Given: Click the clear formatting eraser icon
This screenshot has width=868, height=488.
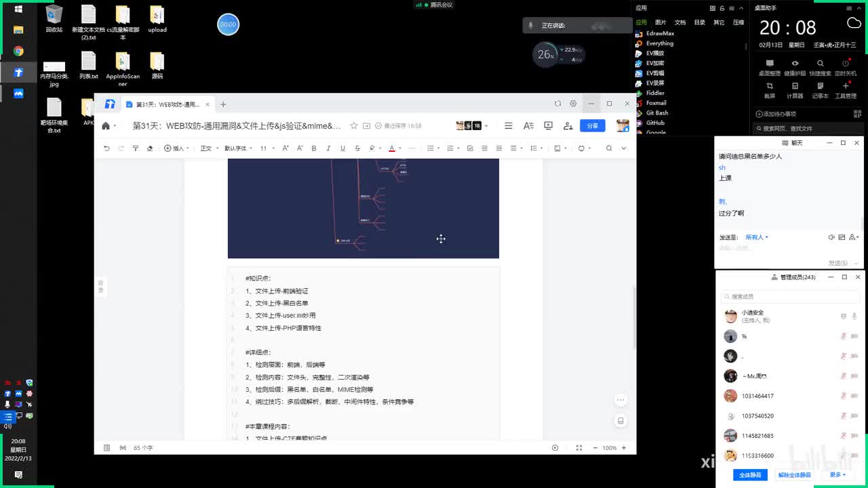Looking at the screenshot, I should [150, 148].
